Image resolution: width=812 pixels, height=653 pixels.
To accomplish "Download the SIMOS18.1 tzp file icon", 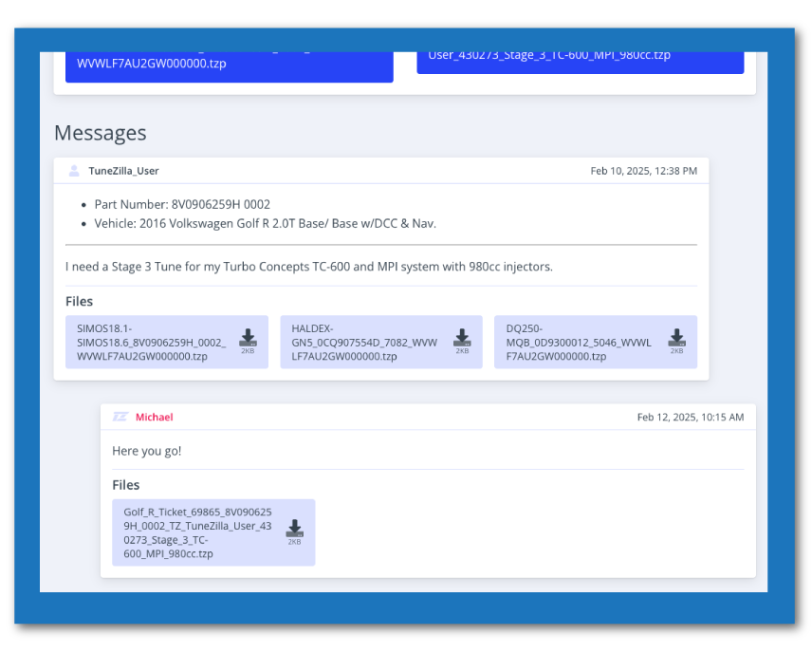I will pos(248,338).
